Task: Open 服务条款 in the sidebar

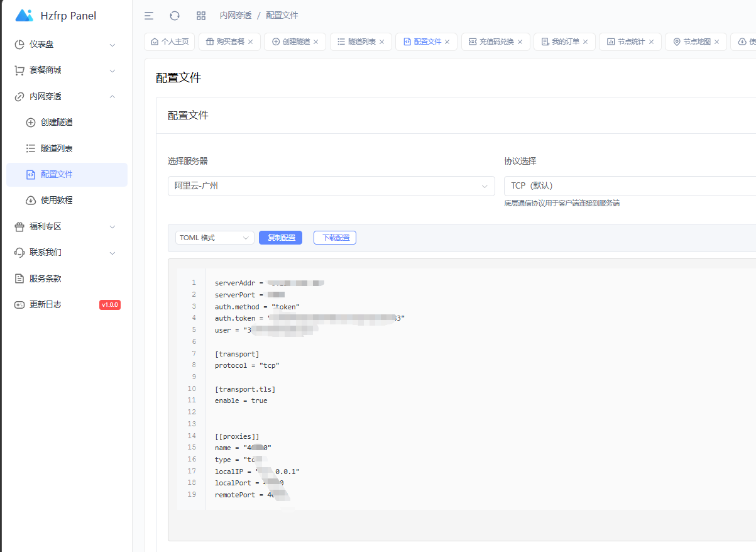Action: (67, 279)
